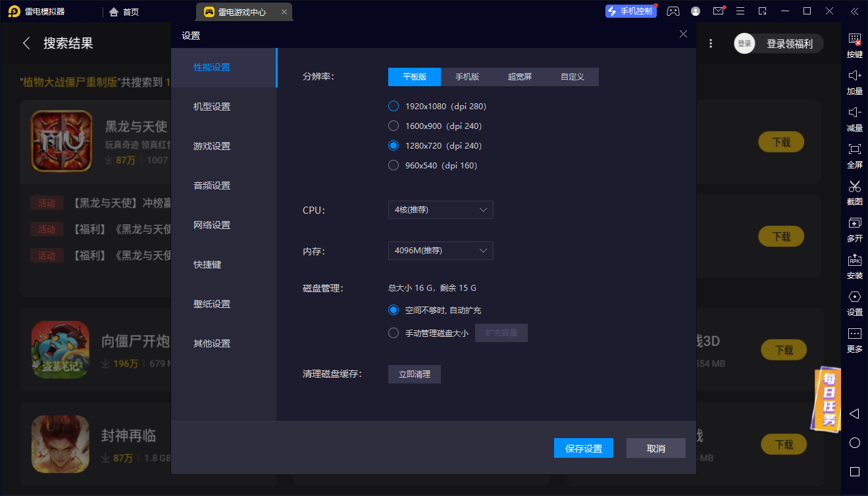The width and height of the screenshot is (868, 496).
Task: Click 取消 to cancel settings
Action: pyautogui.click(x=656, y=448)
